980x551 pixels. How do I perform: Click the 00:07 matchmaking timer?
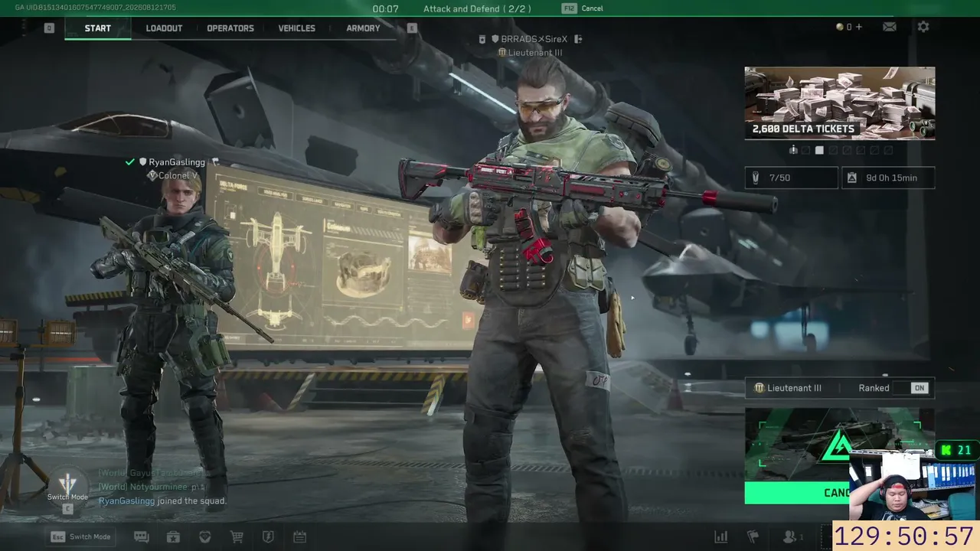pyautogui.click(x=385, y=8)
